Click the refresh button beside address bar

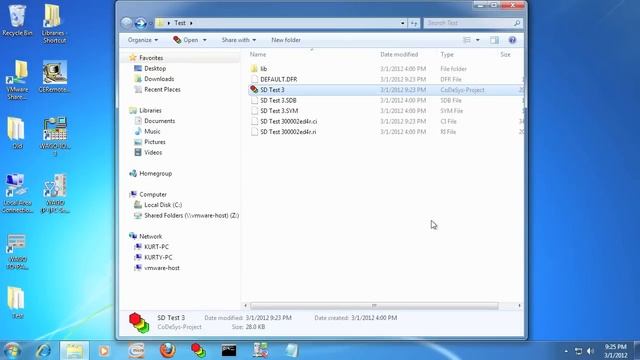(414, 23)
